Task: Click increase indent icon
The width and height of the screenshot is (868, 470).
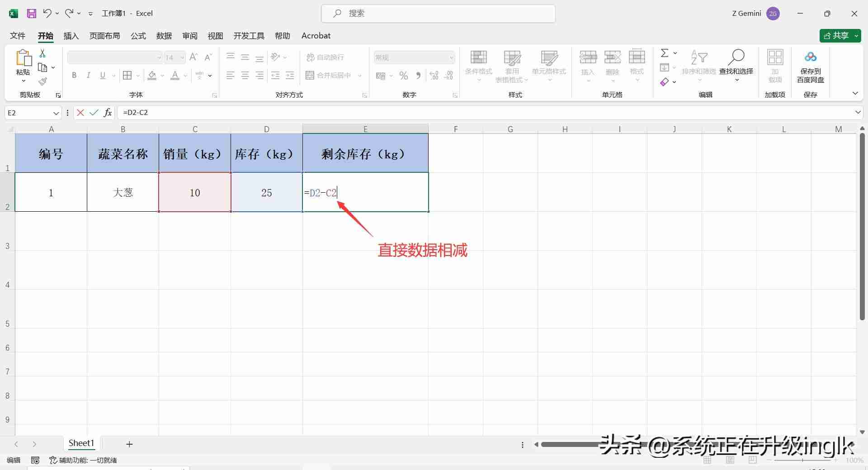Action: 290,76
